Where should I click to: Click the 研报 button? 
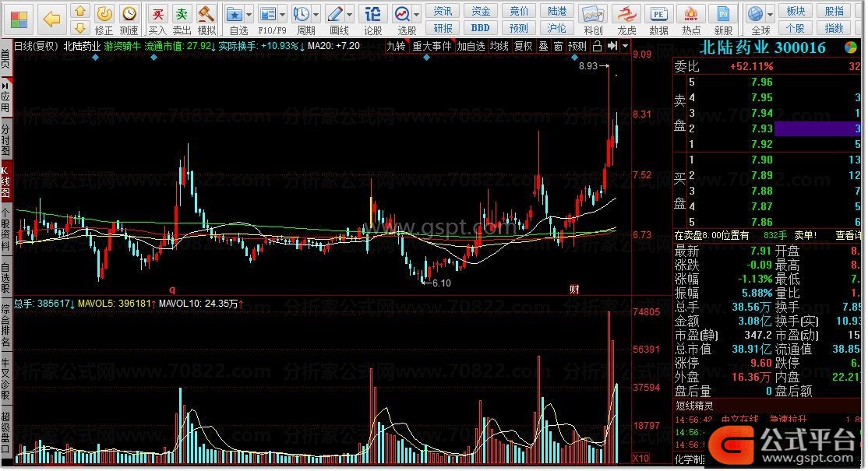click(x=443, y=28)
